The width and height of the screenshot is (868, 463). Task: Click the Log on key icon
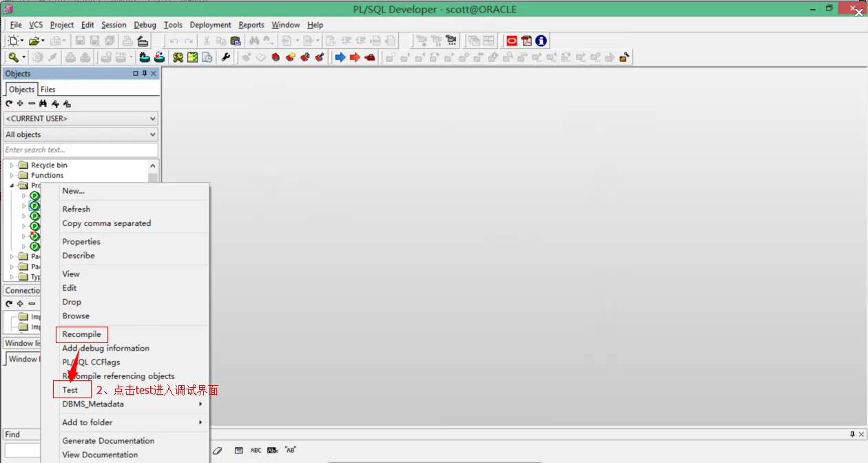click(x=13, y=57)
